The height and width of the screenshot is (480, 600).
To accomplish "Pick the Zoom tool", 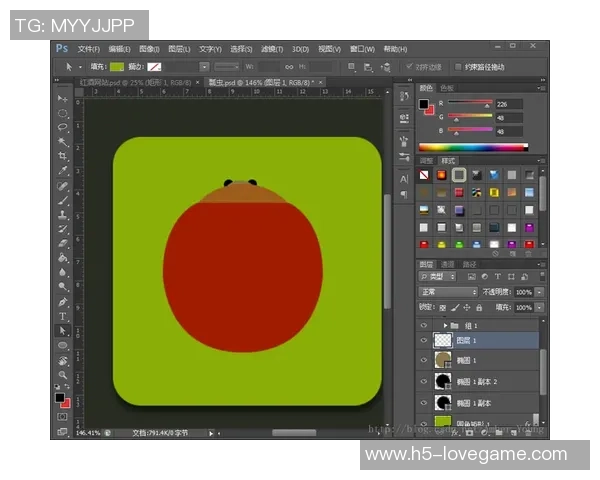I will [62, 374].
